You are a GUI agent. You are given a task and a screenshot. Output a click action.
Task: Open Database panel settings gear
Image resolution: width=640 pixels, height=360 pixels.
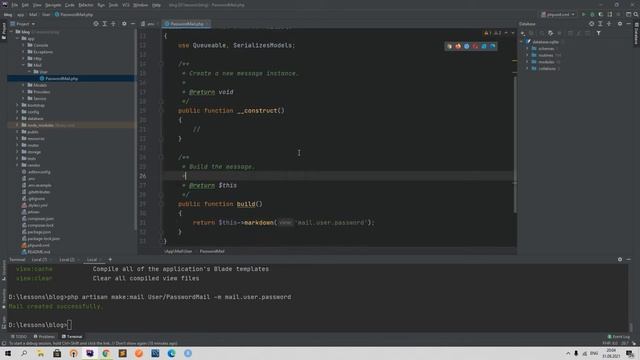tap(620, 24)
